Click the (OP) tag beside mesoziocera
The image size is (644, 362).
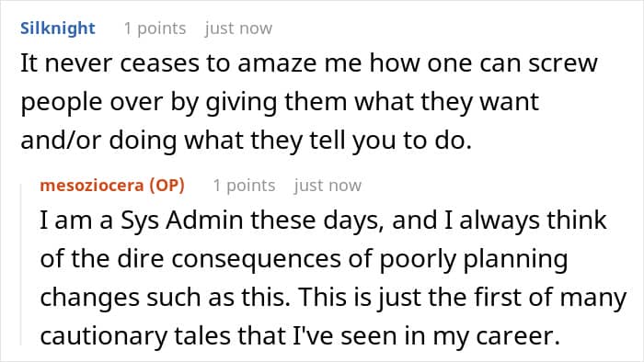tap(167, 186)
